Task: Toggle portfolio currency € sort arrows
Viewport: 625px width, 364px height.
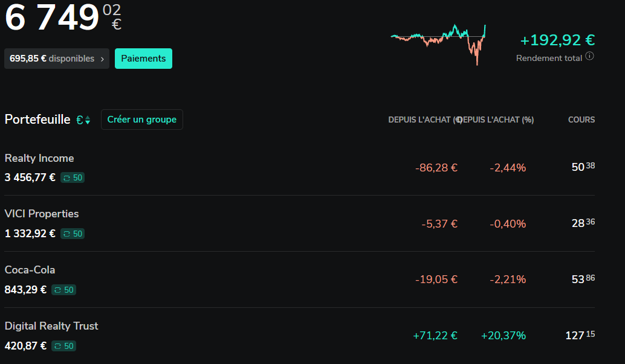Action: [x=83, y=120]
